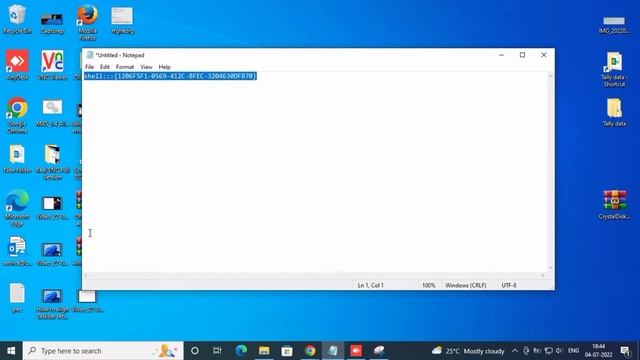This screenshot has width=640, height=360.
Task: Open the Help menu in Notepad
Action: [164, 67]
